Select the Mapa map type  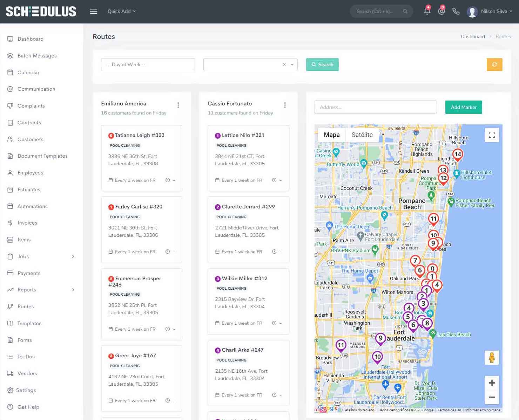point(331,135)
